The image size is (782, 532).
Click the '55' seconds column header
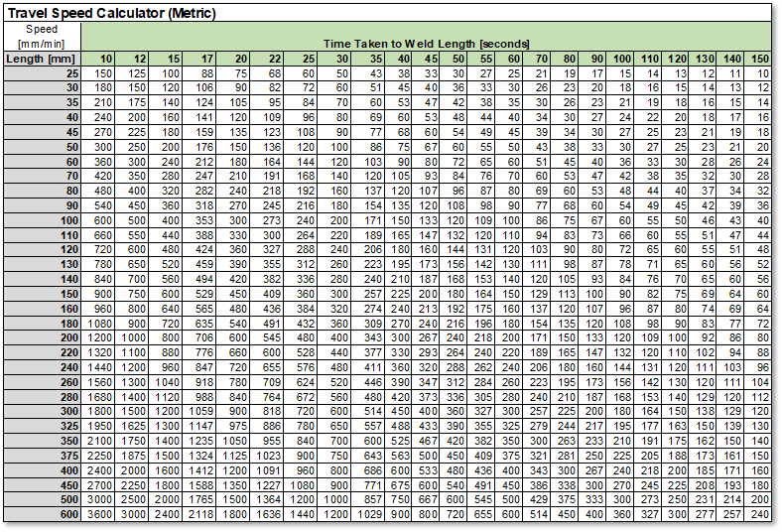click(480, 59)
